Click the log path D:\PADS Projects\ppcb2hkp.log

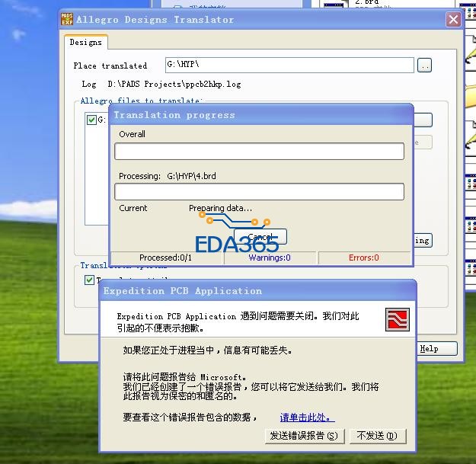pos(174,84)
